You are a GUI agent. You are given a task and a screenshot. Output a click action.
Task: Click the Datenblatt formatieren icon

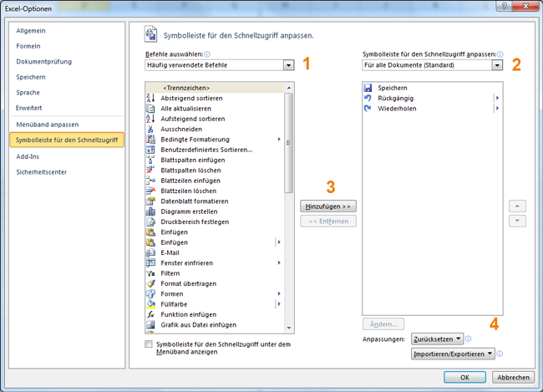point(150,201)
